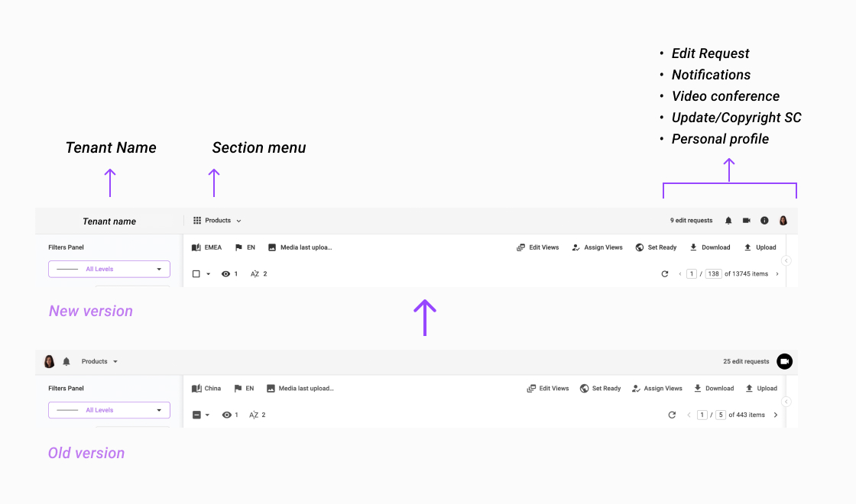Expand the Products section menu with grid icon

point(217,221)
